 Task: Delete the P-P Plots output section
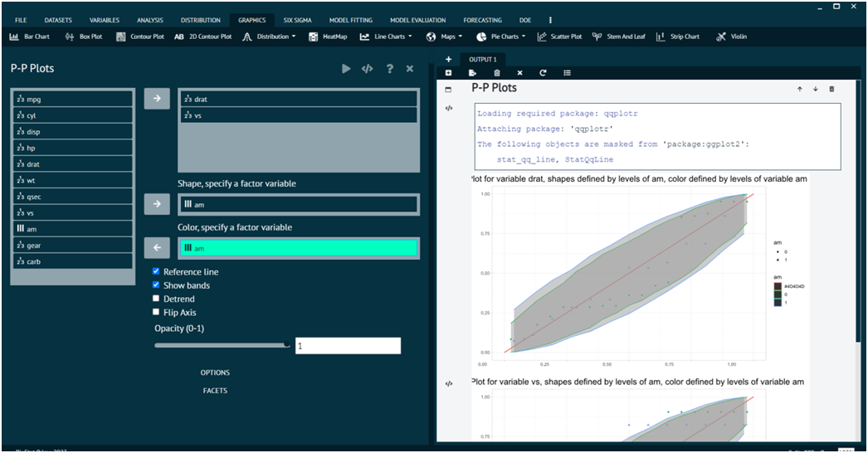831,89
